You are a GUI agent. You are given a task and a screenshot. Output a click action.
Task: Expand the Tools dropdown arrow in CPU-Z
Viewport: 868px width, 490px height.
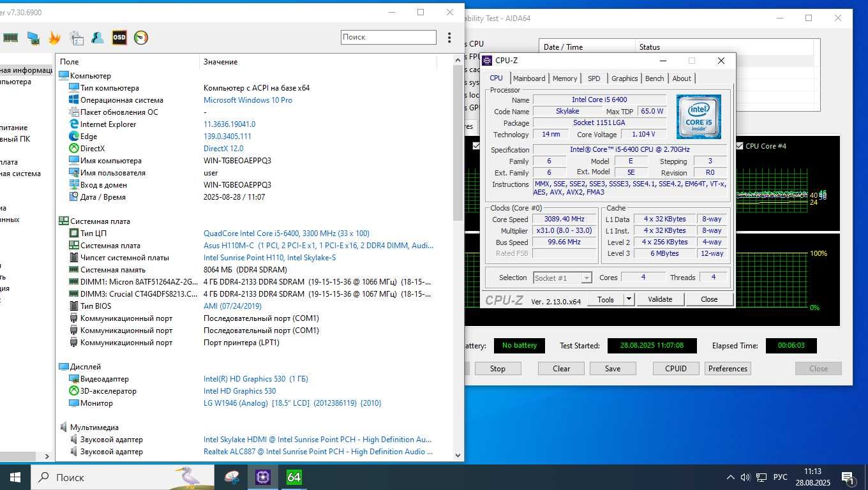click(x=629, y=299)
